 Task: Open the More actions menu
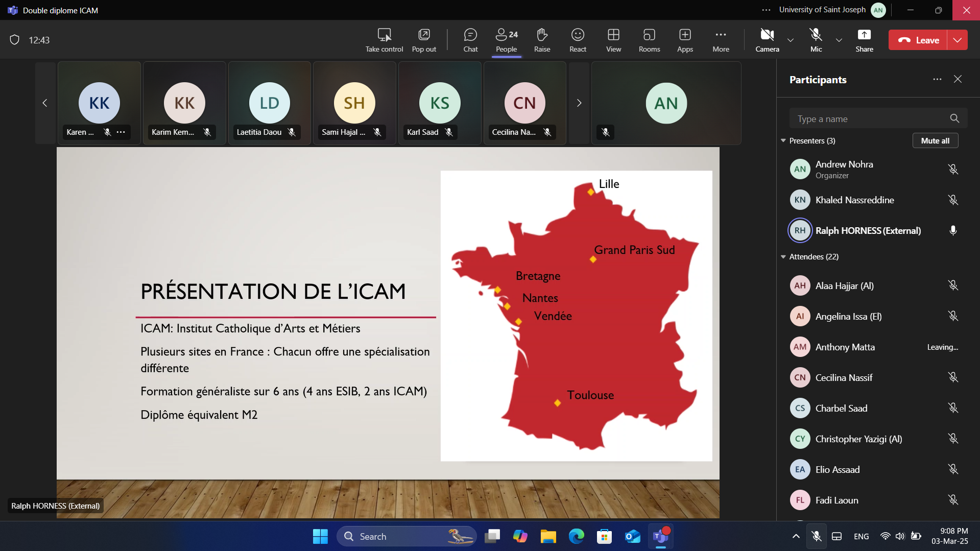[x=721, y=40]
